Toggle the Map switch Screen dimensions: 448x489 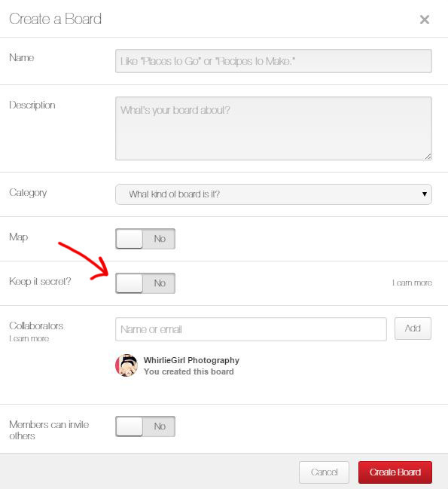[145, 239]
